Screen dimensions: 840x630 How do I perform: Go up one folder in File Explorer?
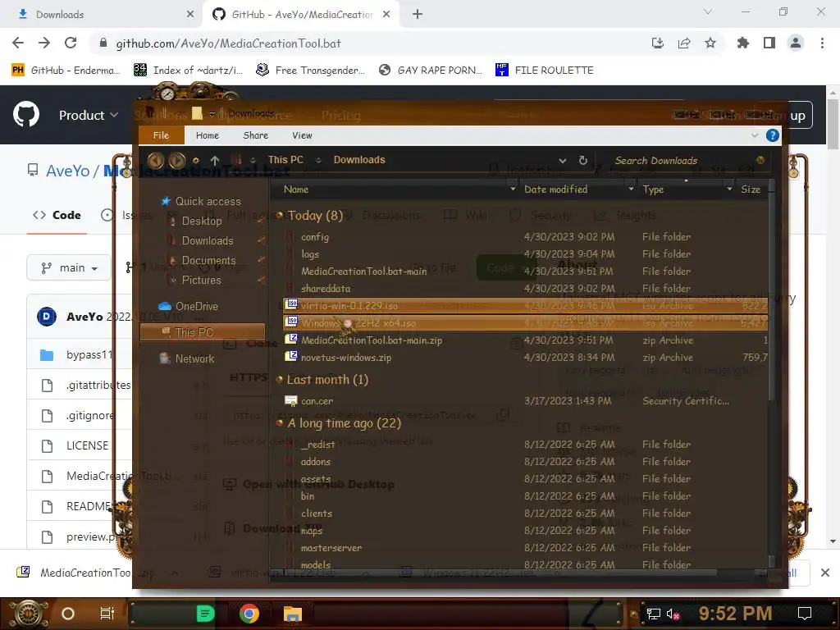pos(215,160)
